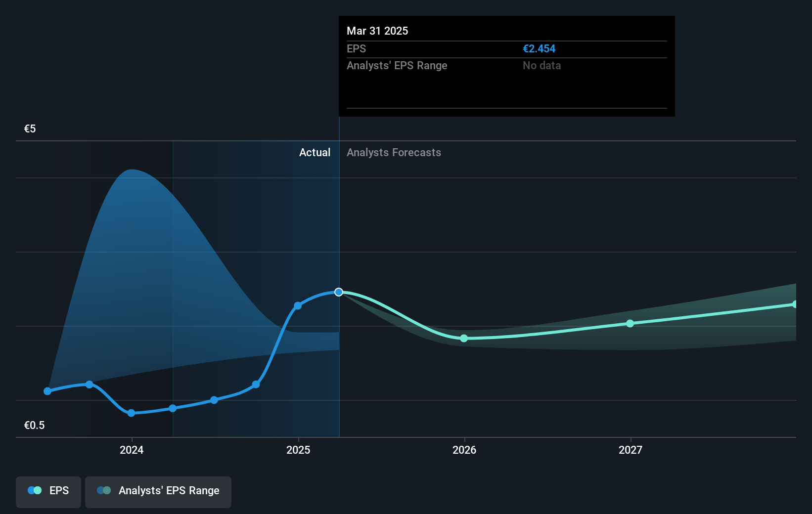Click the Analysts' EPS Range legend dots
812x514 pixels.
pos(104,490)
